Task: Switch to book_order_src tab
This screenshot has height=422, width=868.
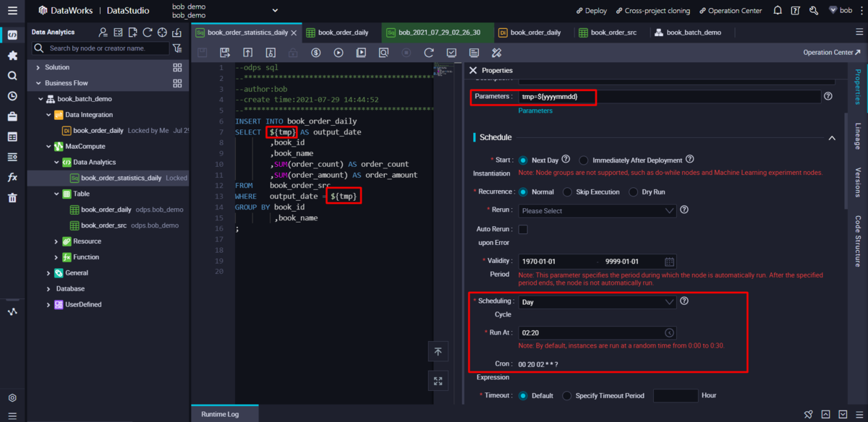Action: click(x=608, y=33)
